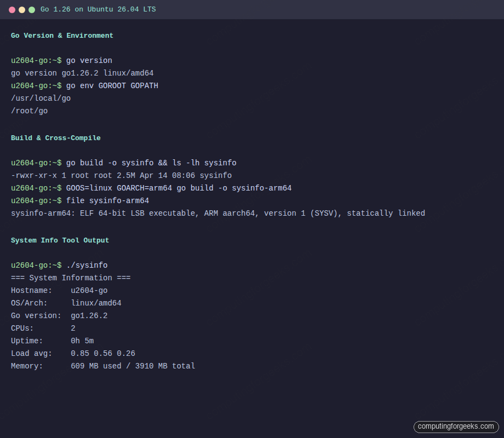Click the Go Version & Environment heading
The height and width of the screenshot is (438, 504).
point(62,35)
